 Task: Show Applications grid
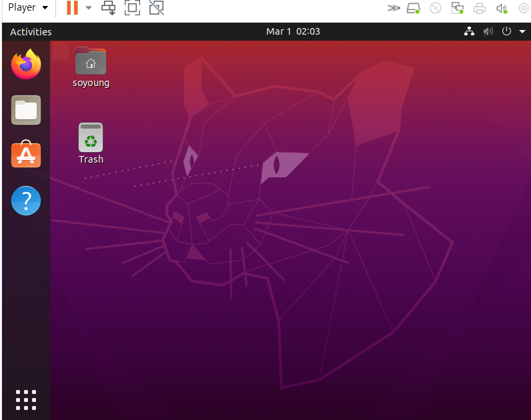[x=26, y=400]
